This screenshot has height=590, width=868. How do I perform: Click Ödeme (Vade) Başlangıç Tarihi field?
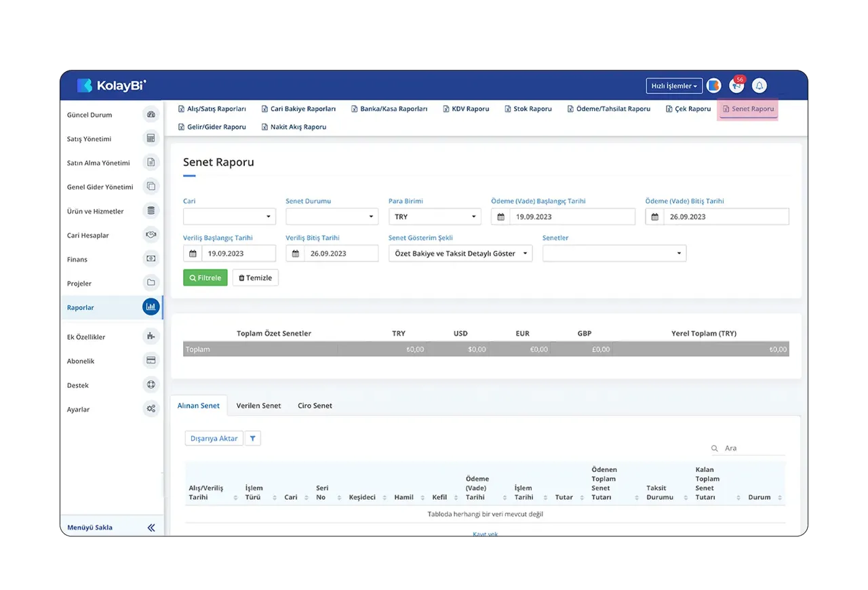[563, 216]
